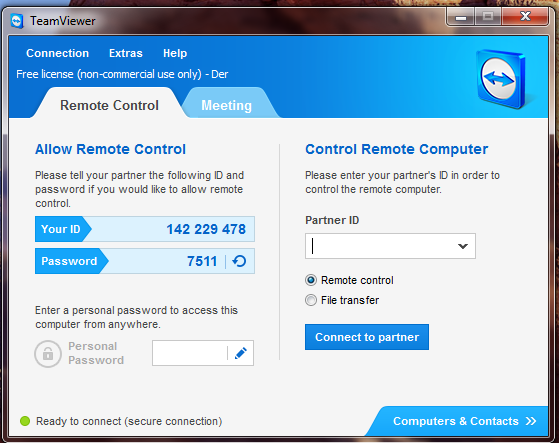Open the Computers & Contacts panel

[x=460, y=421]
